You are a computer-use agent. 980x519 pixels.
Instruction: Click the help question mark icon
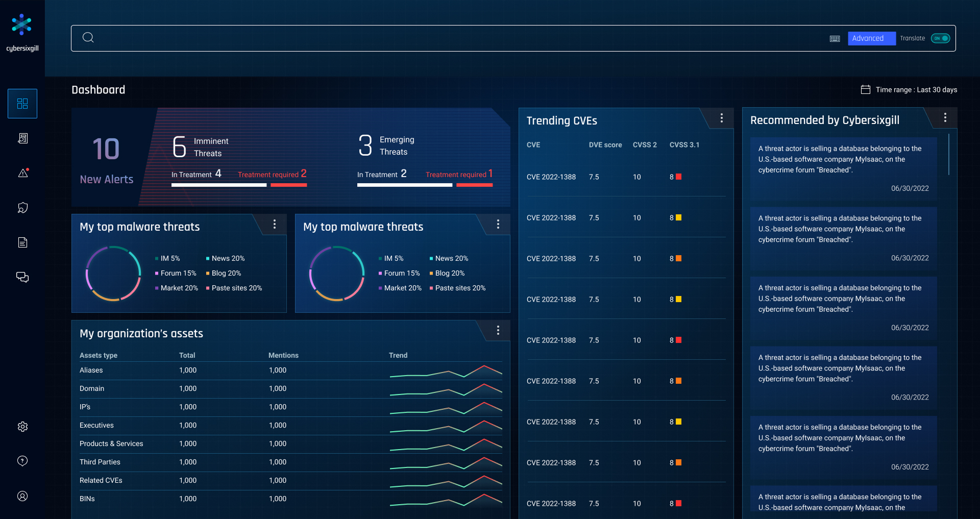pos(22,461)
